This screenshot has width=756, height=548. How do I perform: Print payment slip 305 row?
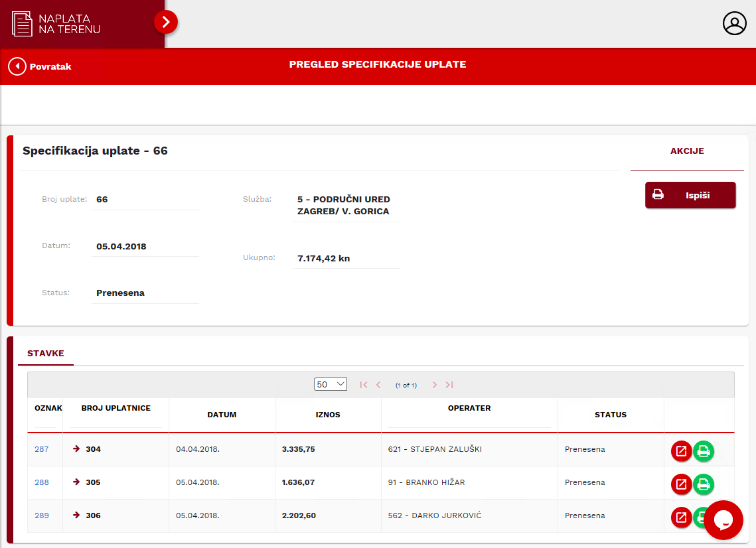coord(704,484)
